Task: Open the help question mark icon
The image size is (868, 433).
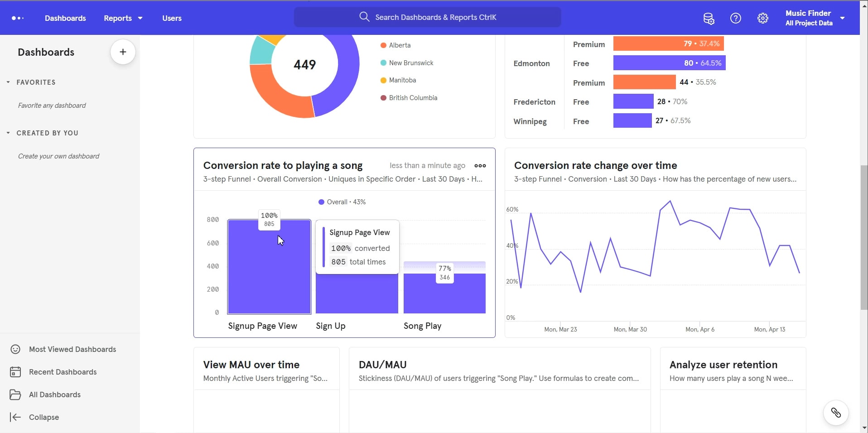Action: coord(735,18)
